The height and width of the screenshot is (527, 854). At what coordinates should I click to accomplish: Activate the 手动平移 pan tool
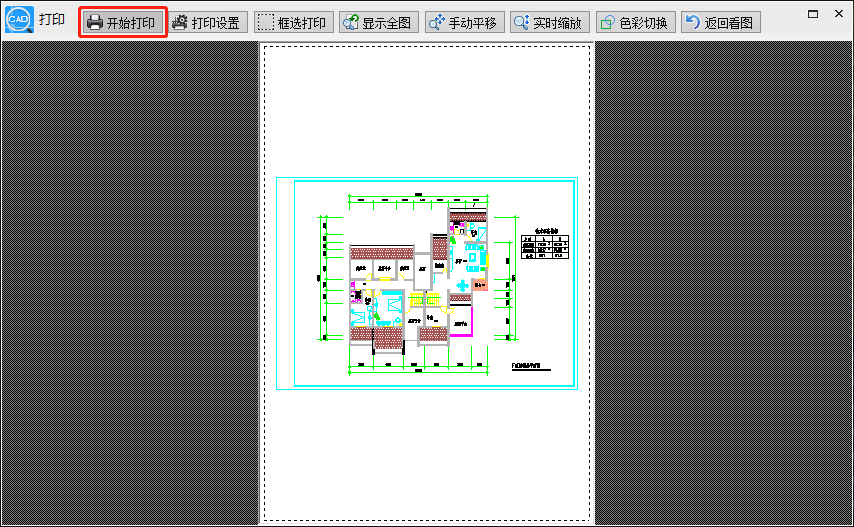465,22
